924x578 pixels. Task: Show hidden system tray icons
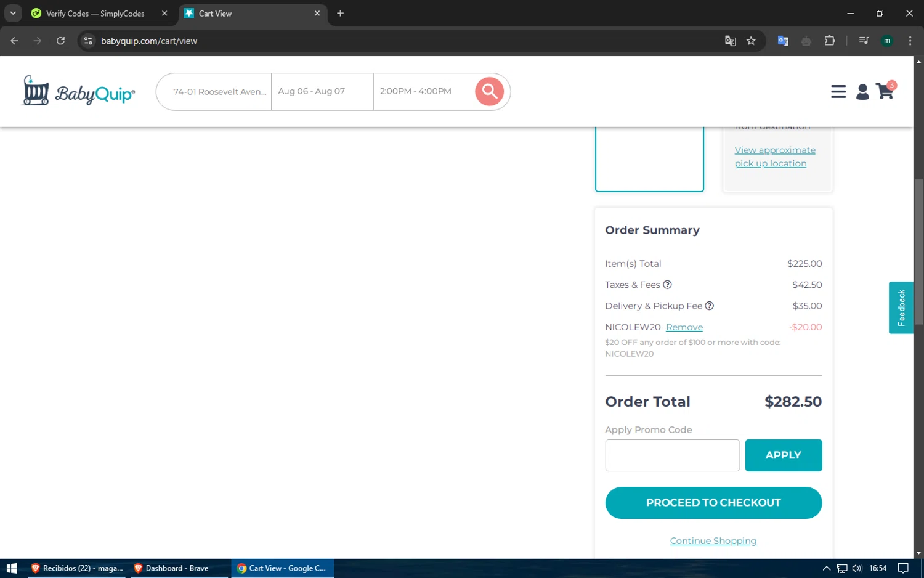click(x=826, y=568)
